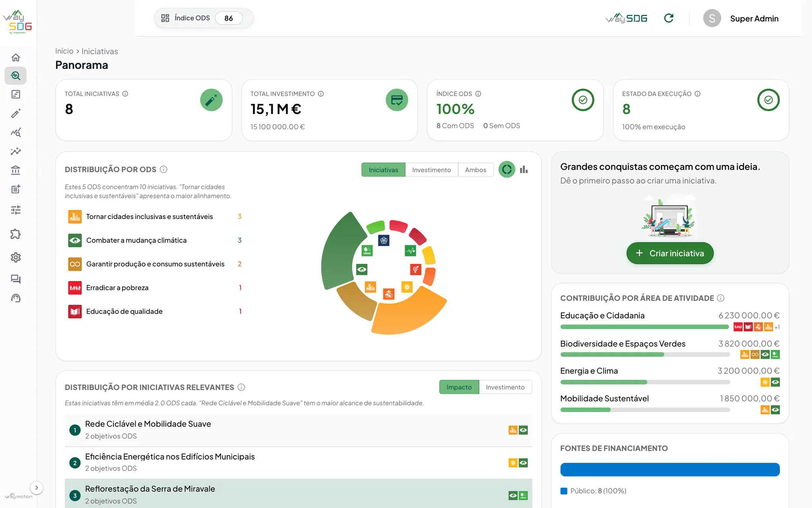812x508 pixels.
Task: Select Erradicar a pobreza row
Action: click(x=155, y=288)
